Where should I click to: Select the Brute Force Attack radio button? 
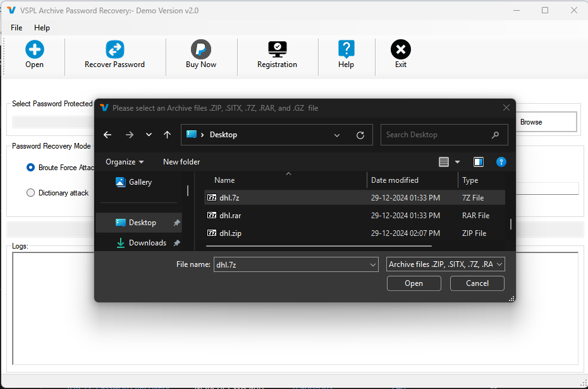click(30, 167)
